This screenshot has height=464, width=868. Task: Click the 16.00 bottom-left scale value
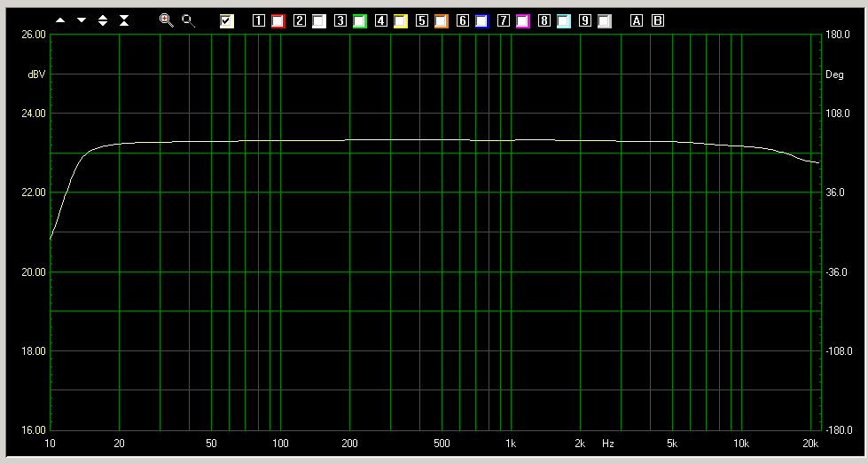coord(33,429)
